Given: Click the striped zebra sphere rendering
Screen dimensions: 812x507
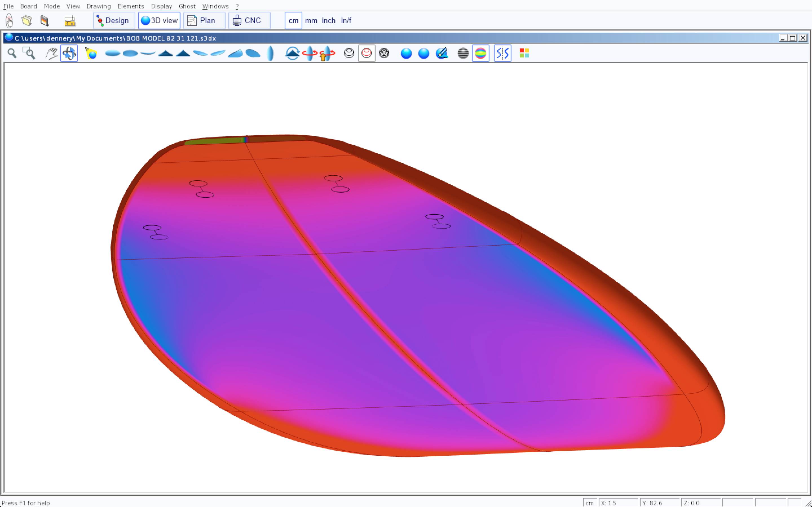Looking at the screenshot, I should [463, 53].
